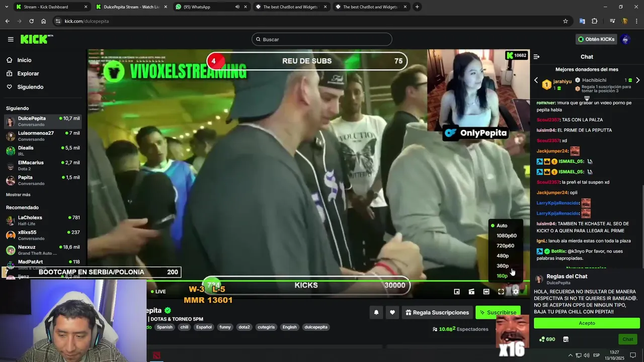Click the heart follow button
The image size is (644, 362).
(x=392, y=312)
